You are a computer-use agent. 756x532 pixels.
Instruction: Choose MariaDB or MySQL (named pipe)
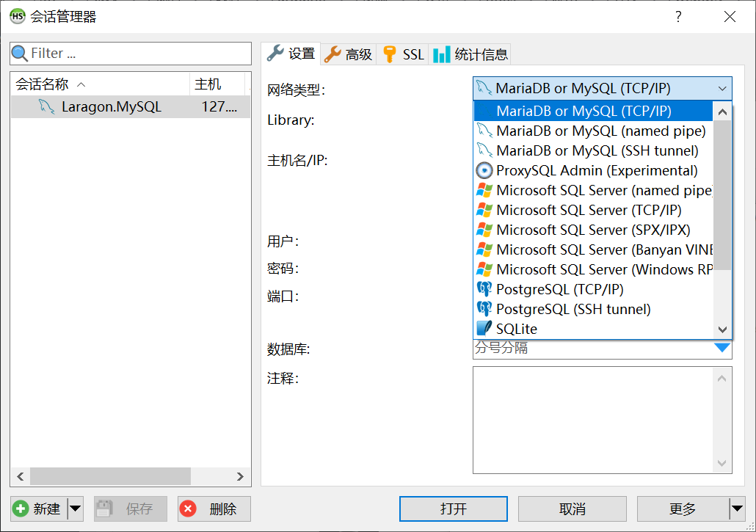tap(594, 131)
